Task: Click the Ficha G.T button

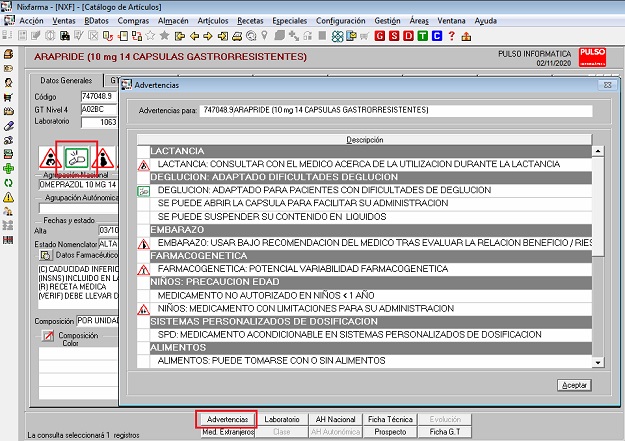Action: tap(445, 432)
